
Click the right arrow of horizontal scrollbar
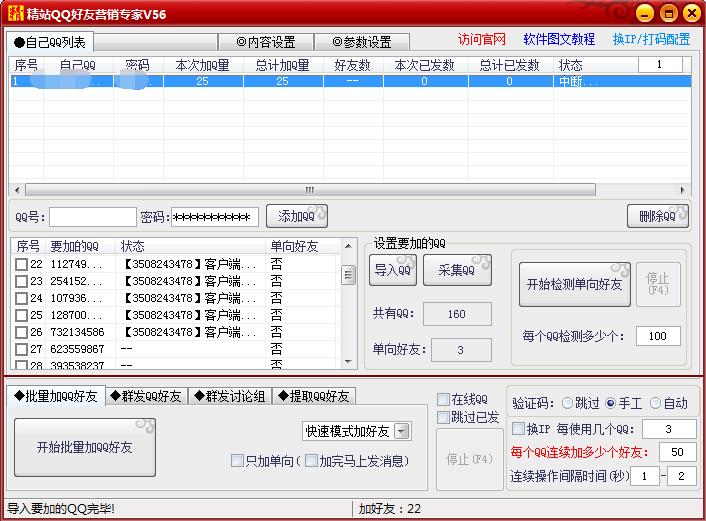(683, 190)
